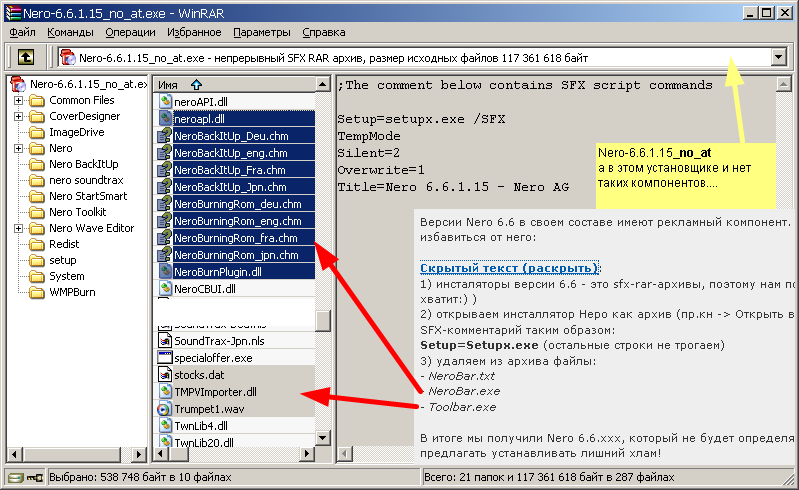799x490 pixels.
Task: Click the NeroBackItUp_eng.chm help file icon
Action: 165,153
